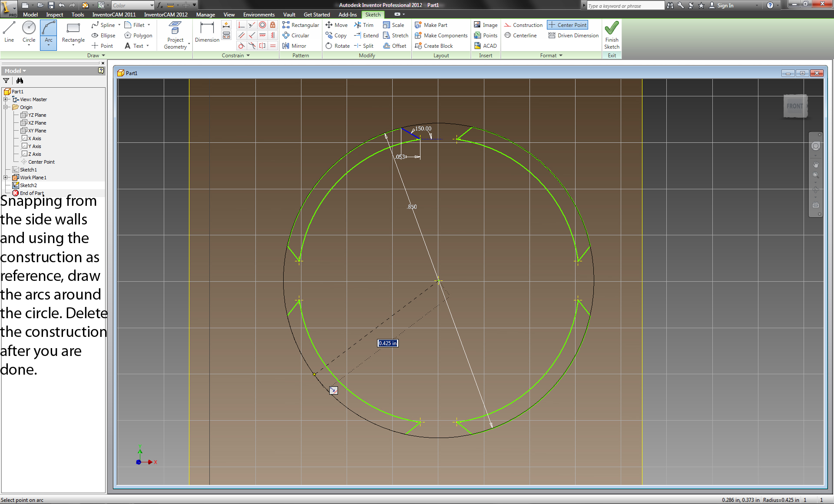The width and height of the screenshot is (834, 504).
Task: Open the Color combo box
Action: 133,5
